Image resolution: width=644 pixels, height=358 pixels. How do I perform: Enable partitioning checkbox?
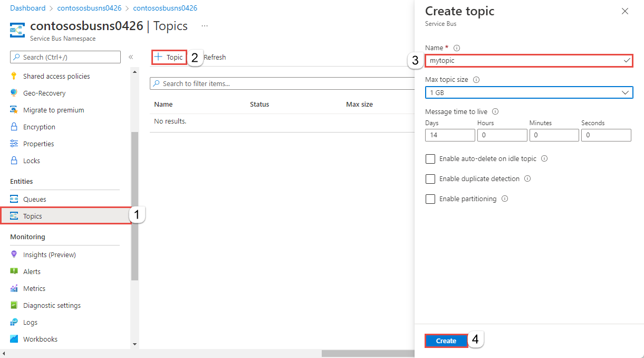(x=430, y=199)
